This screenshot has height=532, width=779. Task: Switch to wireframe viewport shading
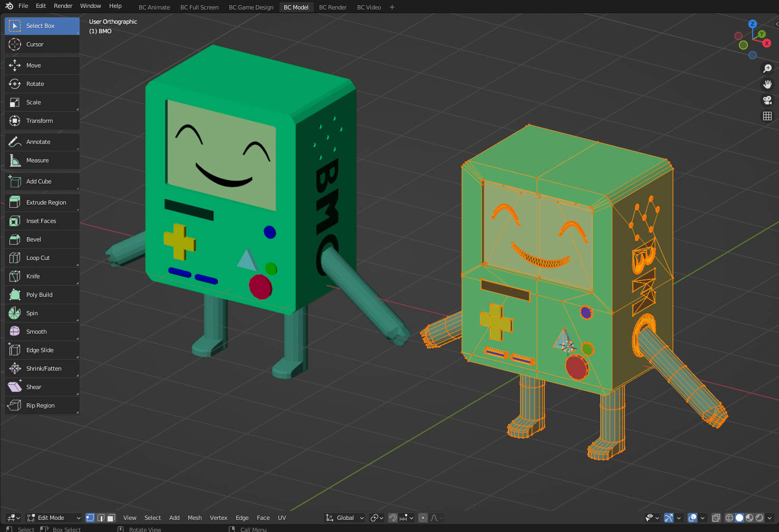[729, 518]
